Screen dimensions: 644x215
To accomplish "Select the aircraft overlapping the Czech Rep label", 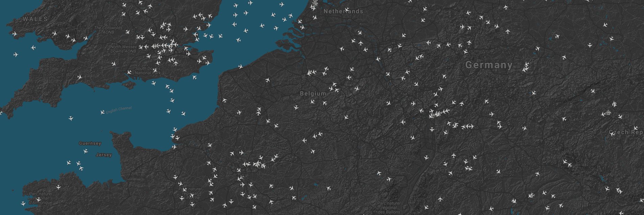I will (x=612, y=134).
